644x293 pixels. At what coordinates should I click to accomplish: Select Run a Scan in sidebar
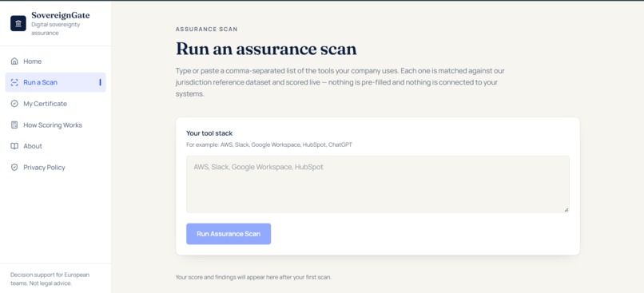(55, 82)
